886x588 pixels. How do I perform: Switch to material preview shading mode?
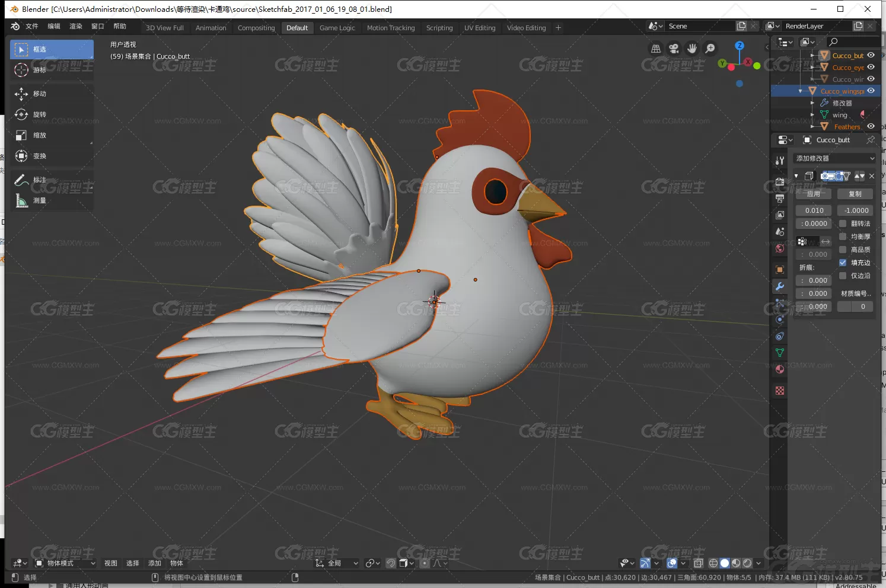(736, 563)
